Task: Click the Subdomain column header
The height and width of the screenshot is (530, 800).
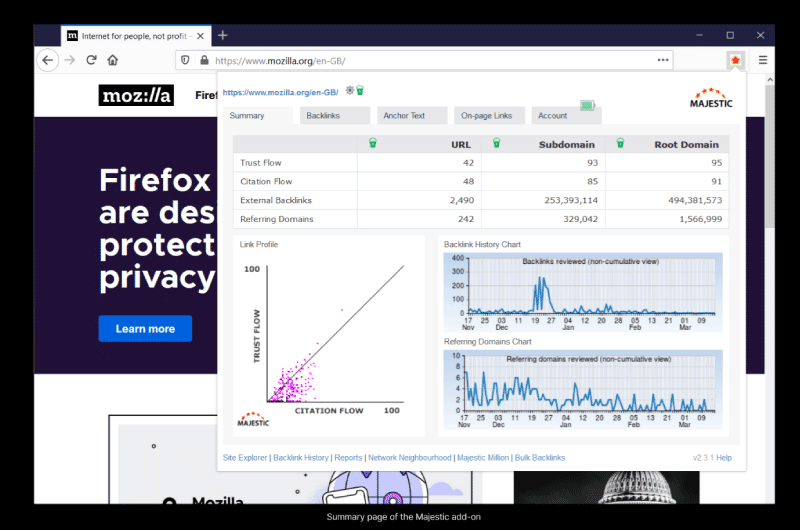Action: tap(566, 144)
